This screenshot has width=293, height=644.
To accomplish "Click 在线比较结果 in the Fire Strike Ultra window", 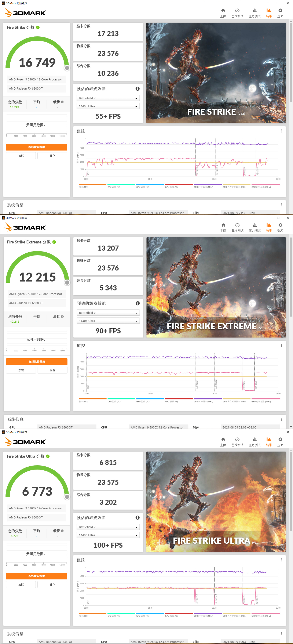I will [x=36, y=576].
